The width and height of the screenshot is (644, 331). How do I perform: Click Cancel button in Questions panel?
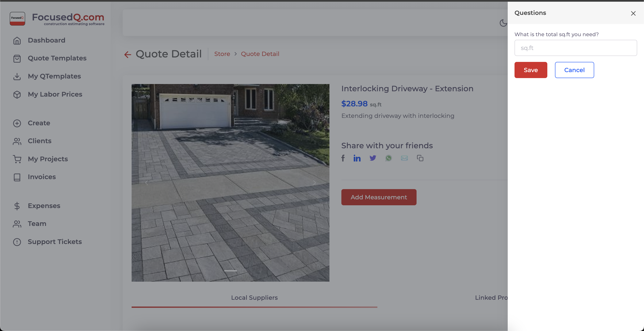(x=574, y=70)
